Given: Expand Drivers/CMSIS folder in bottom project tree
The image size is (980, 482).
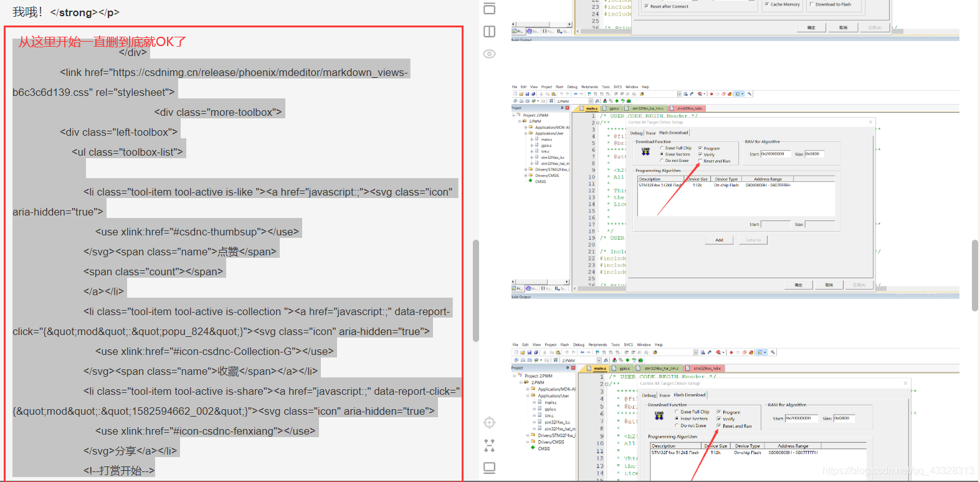Looking at the screenshot, I should (x=528, y=442).
